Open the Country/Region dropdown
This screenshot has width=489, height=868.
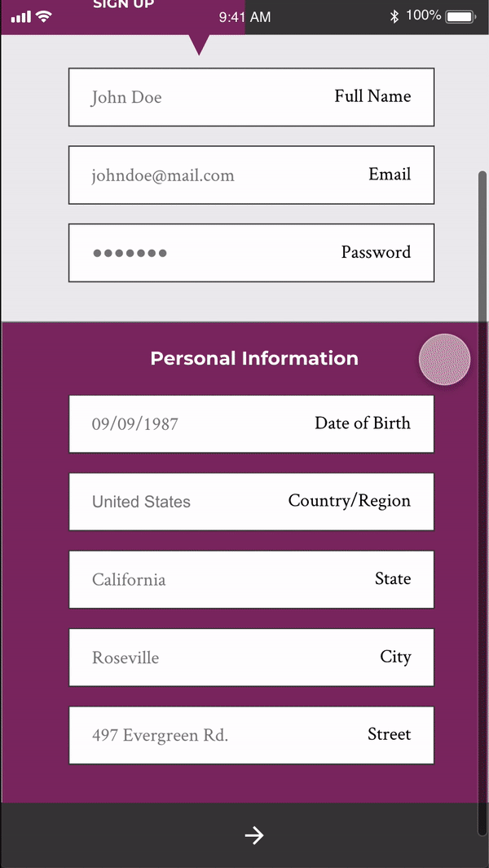pos(251,502)
